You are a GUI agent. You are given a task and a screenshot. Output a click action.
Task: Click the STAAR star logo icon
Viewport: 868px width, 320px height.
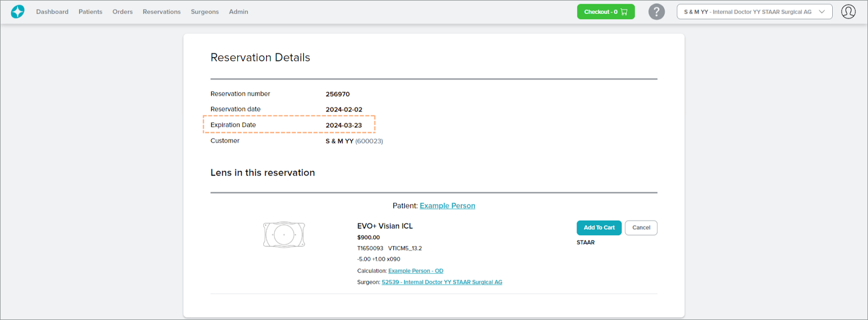pos(18,11)
